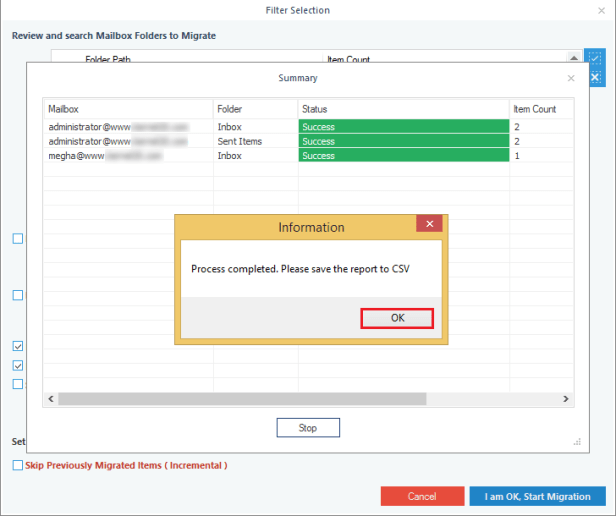
Task: Click the blue check-all icon
Action: tap(595, 60)
